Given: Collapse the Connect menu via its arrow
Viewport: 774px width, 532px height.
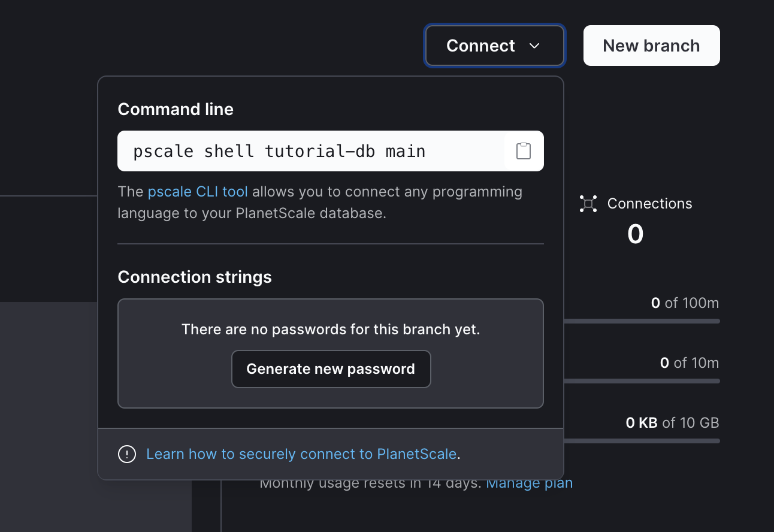Looking at the screenshot, I should pyautogui.click(x=535, y=46).
